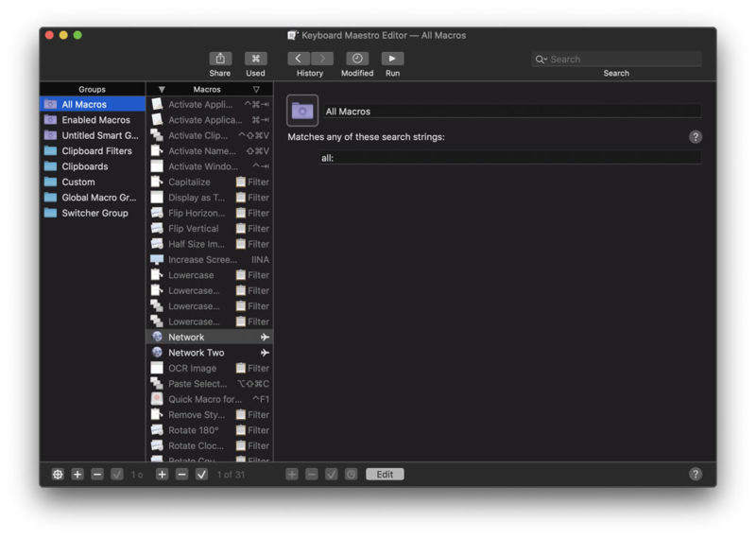Click the large All Macros folder icon

[x=302, y=111]
